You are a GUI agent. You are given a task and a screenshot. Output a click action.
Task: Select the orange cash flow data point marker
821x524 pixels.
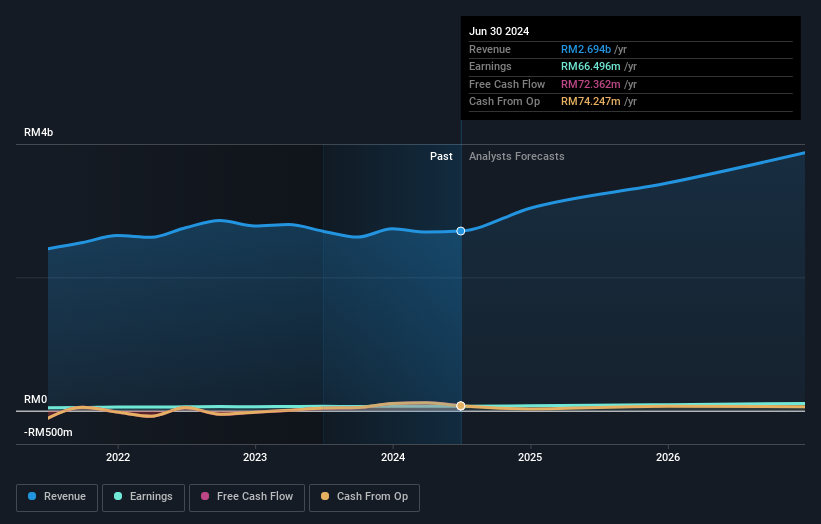(461, 406)
